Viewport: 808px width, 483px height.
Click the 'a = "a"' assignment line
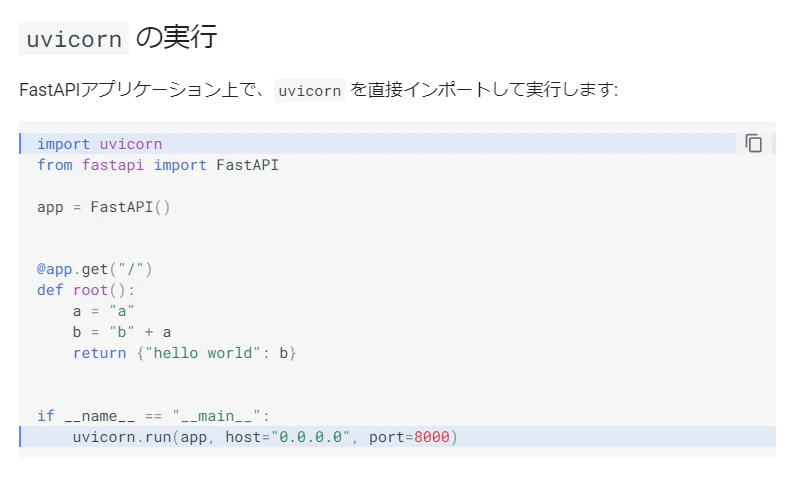coord(103,311)
